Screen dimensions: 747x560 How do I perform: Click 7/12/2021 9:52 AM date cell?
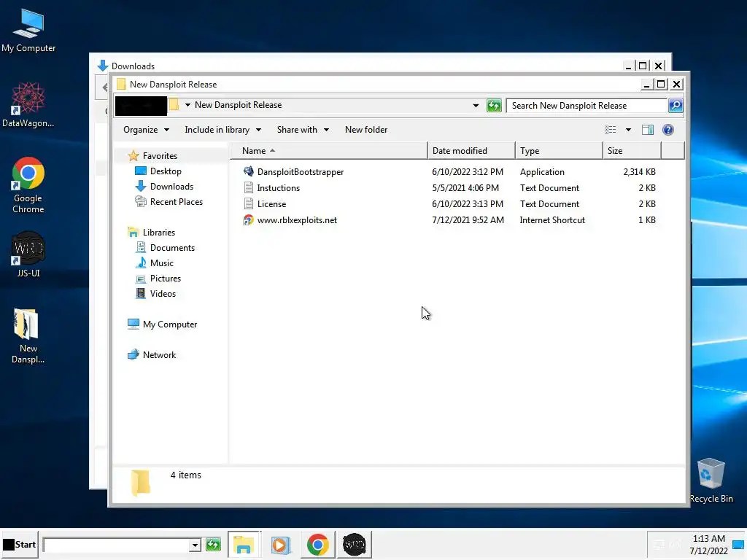coord(468,220)
